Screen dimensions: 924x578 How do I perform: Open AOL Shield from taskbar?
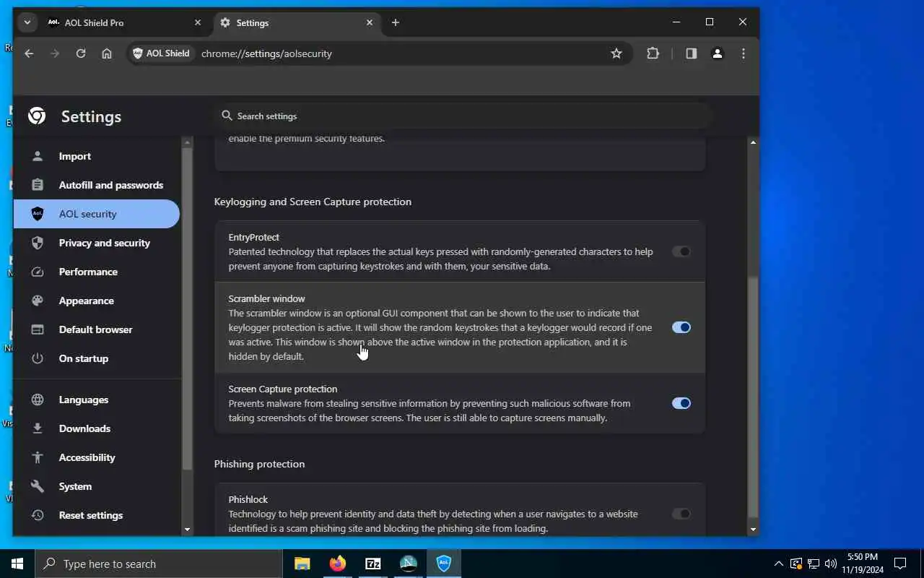443,564
